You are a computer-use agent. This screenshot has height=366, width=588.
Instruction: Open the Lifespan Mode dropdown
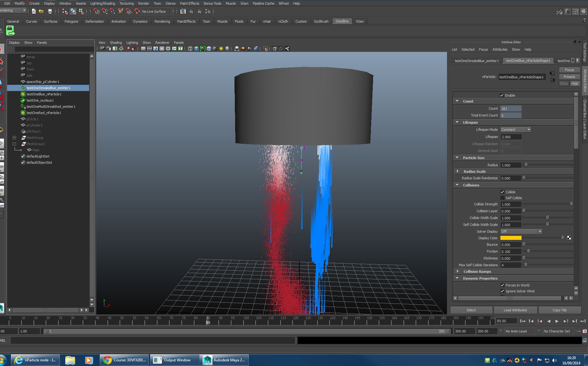click(515, 130)
